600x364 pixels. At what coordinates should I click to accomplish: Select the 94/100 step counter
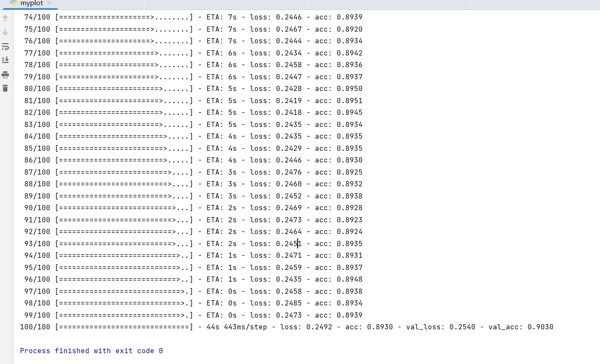[x=37, y=256]
